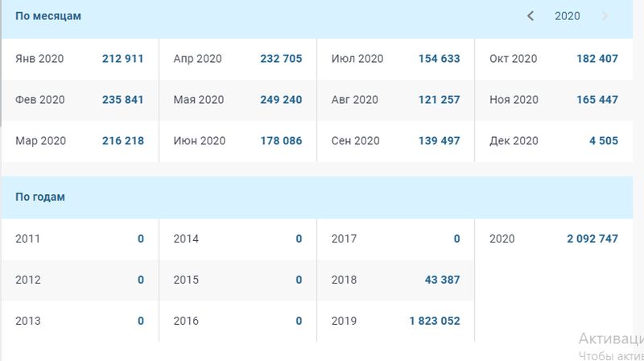
Task: Open 2018 yearly total 43 387
Action: [x=442, y=280]
